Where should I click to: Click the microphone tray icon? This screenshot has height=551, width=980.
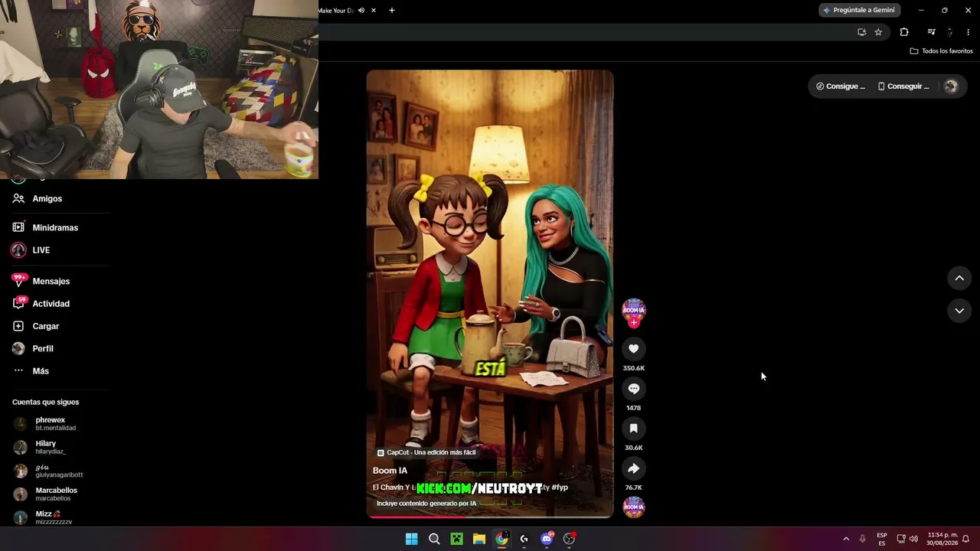(863, 539)
